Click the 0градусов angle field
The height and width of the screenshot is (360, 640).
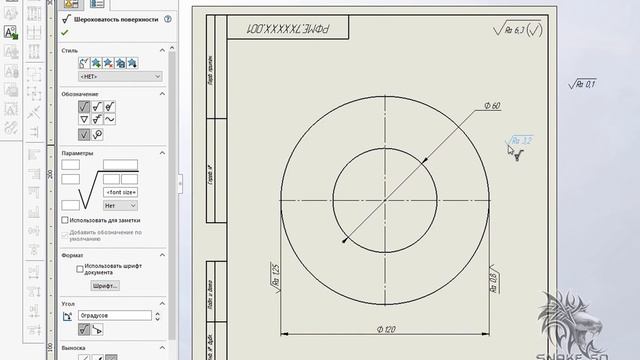[x=115, y=316]
